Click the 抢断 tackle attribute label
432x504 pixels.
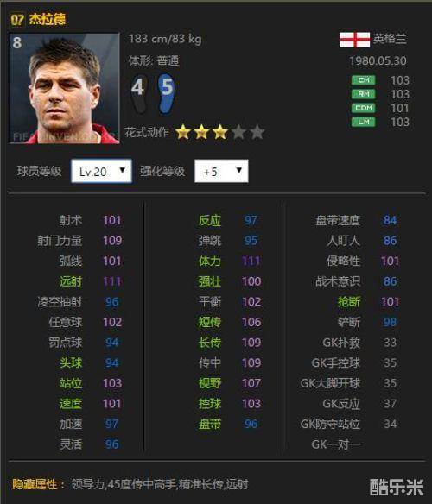tap(349, 302)
